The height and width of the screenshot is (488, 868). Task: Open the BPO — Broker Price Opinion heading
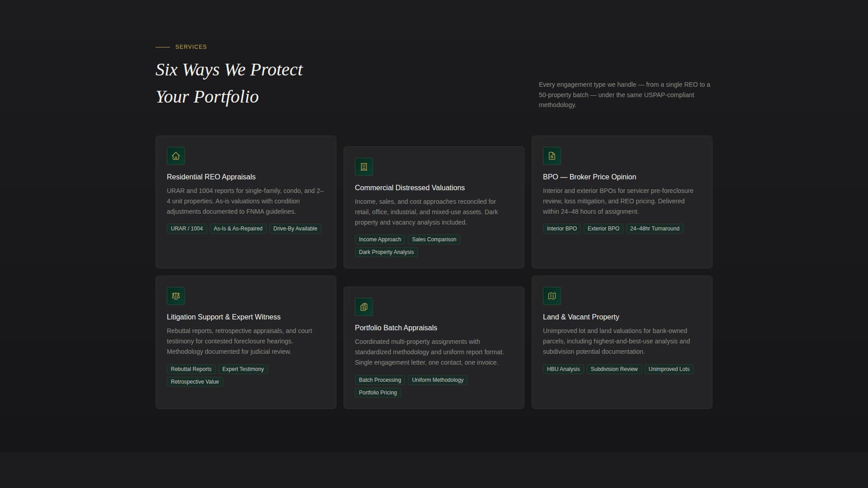[x=589, y=177]
